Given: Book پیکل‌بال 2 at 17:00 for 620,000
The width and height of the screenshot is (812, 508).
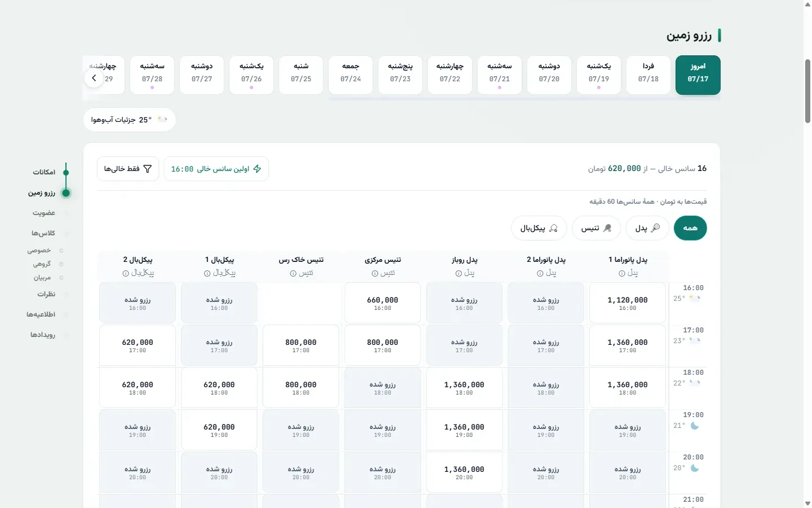Looking at the screenshot, I should 138,345.
